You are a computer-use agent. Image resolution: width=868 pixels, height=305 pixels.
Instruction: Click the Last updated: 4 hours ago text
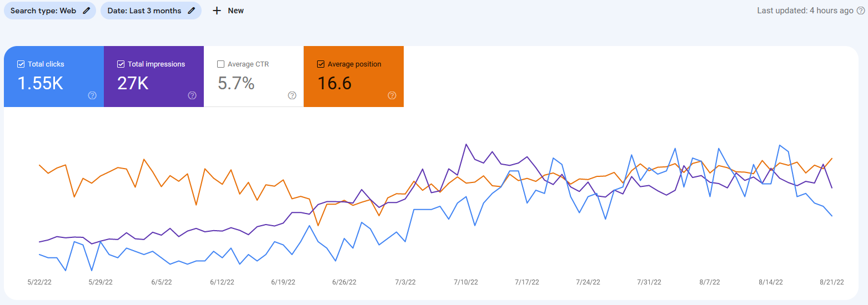[x=805, y=11]
